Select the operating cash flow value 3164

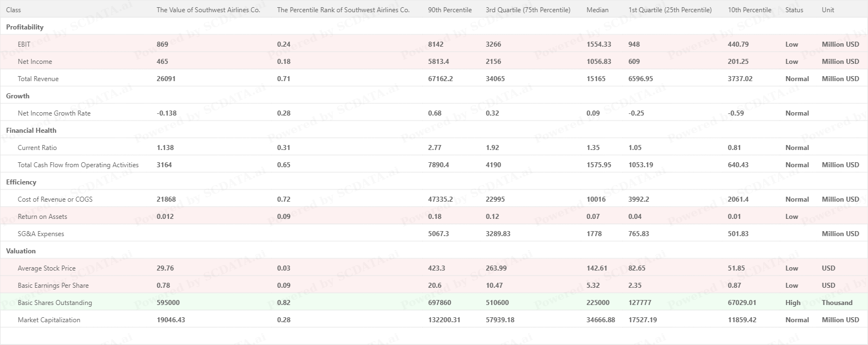164,165
